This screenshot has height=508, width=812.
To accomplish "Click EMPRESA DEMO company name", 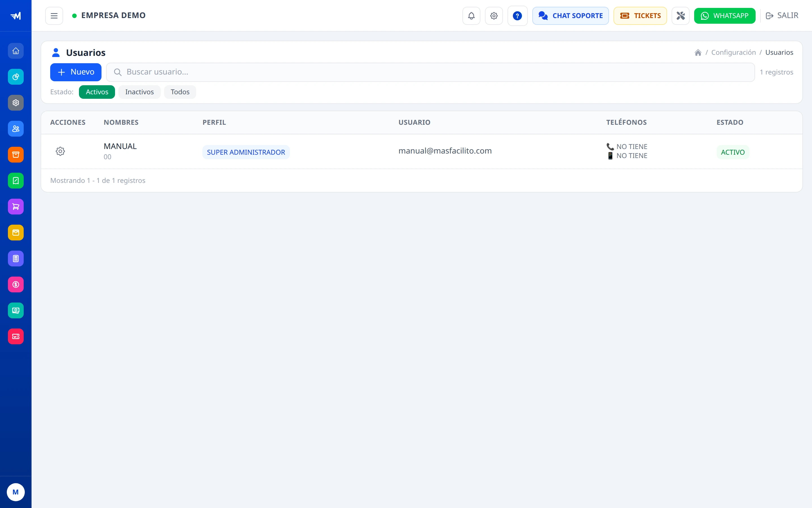I will coord(113,16).
